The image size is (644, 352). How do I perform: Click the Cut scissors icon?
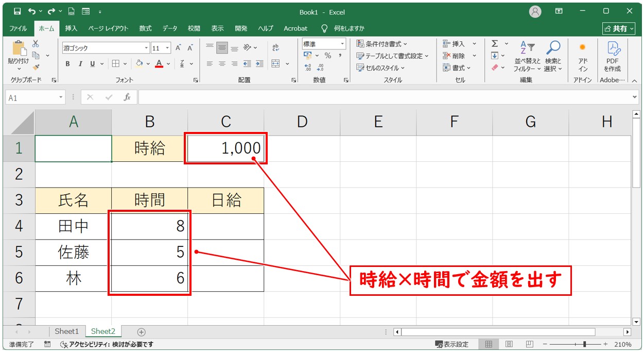point(36,44)
